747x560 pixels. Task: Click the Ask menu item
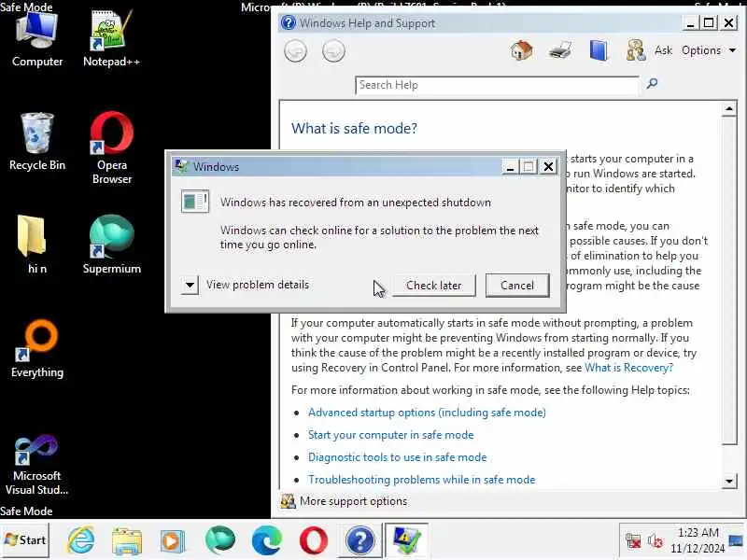(x=663, y=50)
